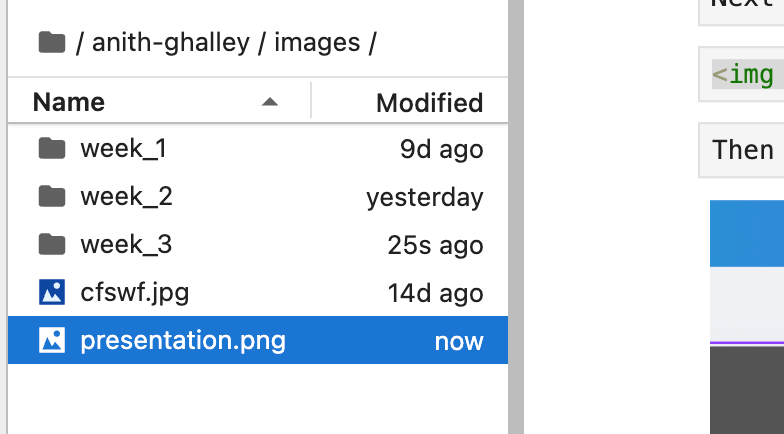Go to the images breadcrumb segment
The width and height of the screenshot is (784, 434).
[316, 43]
